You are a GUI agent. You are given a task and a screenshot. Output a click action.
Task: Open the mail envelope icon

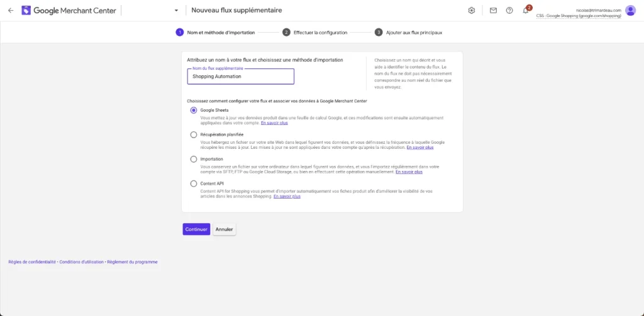point(493,11)
